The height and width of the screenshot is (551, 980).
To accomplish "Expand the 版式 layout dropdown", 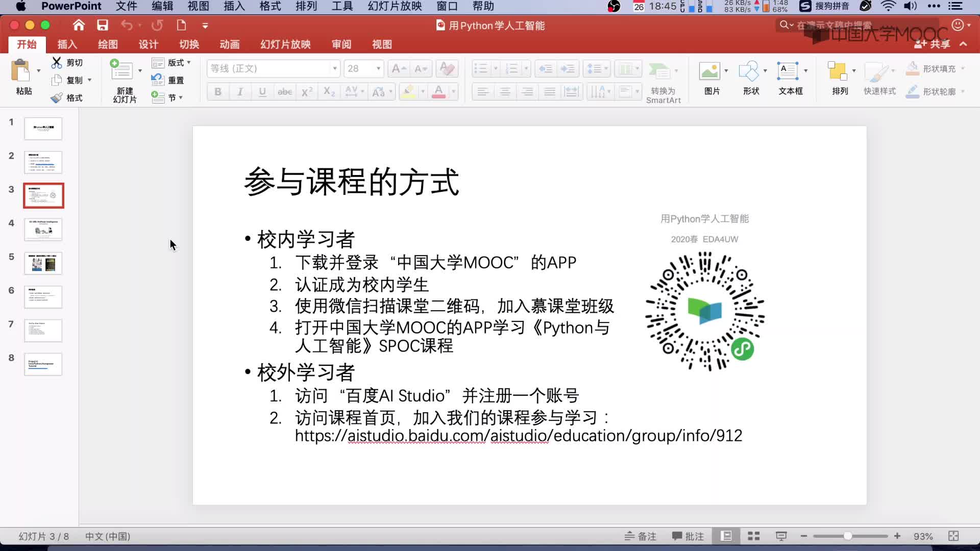I will 171,62.
